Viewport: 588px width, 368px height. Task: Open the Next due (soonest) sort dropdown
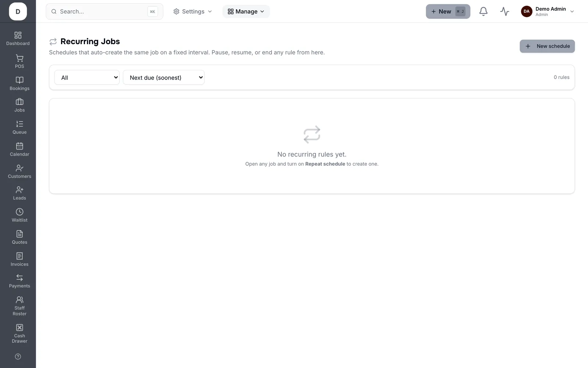tap(164, 77)
